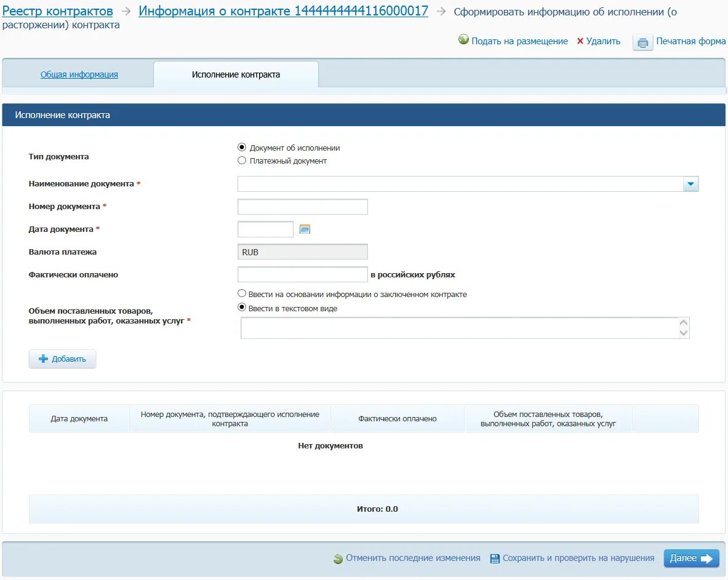Click Номер документа, подтверждающего исполнение column header
Viewport: 728px width, 580px height.
click(230, 418)
